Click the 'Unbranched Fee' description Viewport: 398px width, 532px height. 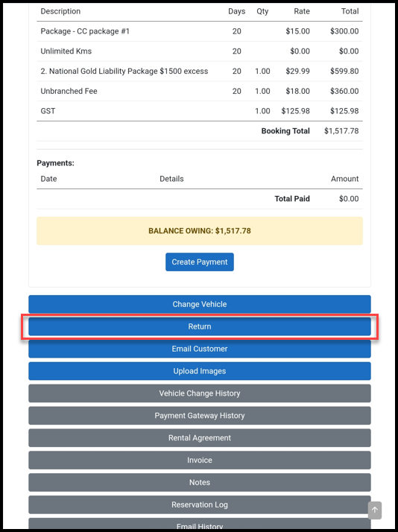(x=69, y=91)
